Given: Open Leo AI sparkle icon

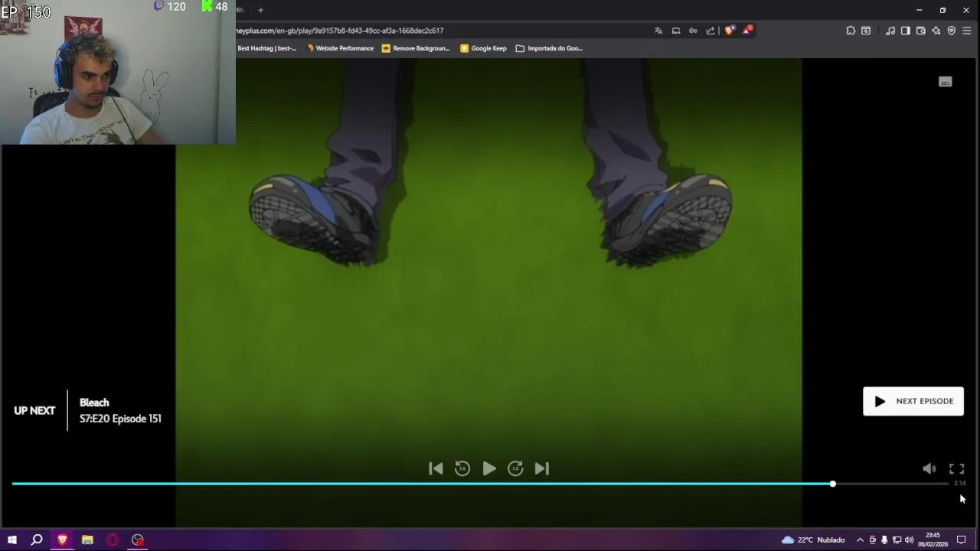Looking at the screenshot, I should pyautogui.click(x=936, y=31).
